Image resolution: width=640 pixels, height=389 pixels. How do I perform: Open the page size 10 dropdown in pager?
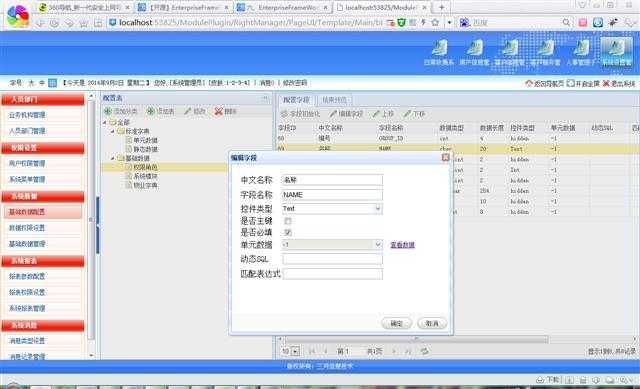(296, 351)
